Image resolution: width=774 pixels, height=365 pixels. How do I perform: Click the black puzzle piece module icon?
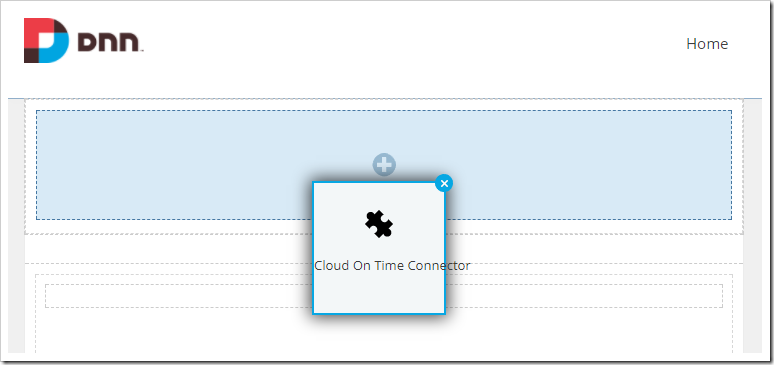pos(379,224)
